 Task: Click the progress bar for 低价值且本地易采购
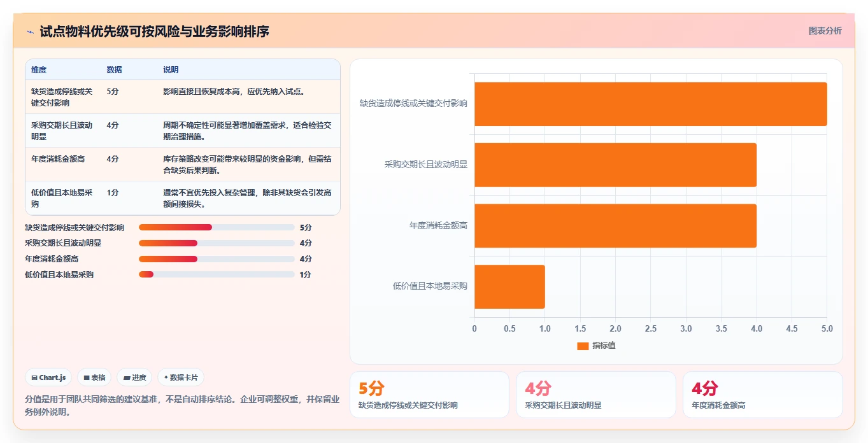click(x=217, y=274)
